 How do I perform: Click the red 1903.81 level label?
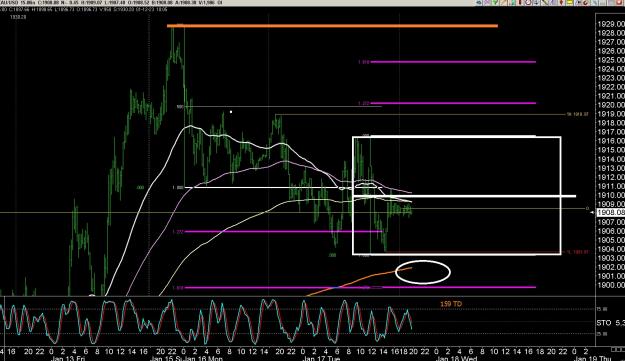point(578,252)
